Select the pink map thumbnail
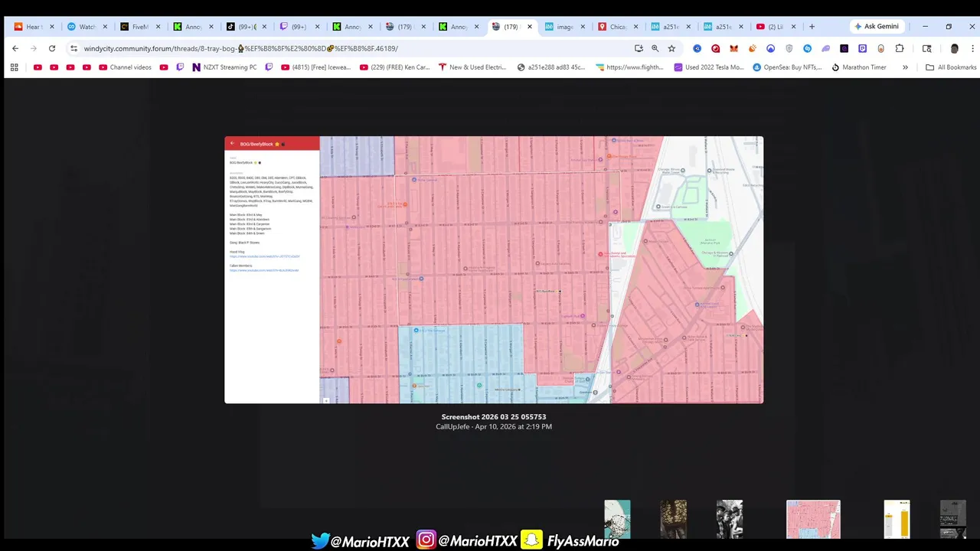The height and width of the screenshot is (551, 980). [813, 520]
